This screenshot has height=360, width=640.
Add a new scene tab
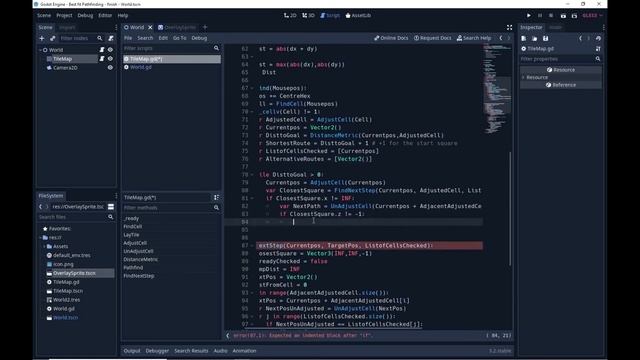coord(205,27)
